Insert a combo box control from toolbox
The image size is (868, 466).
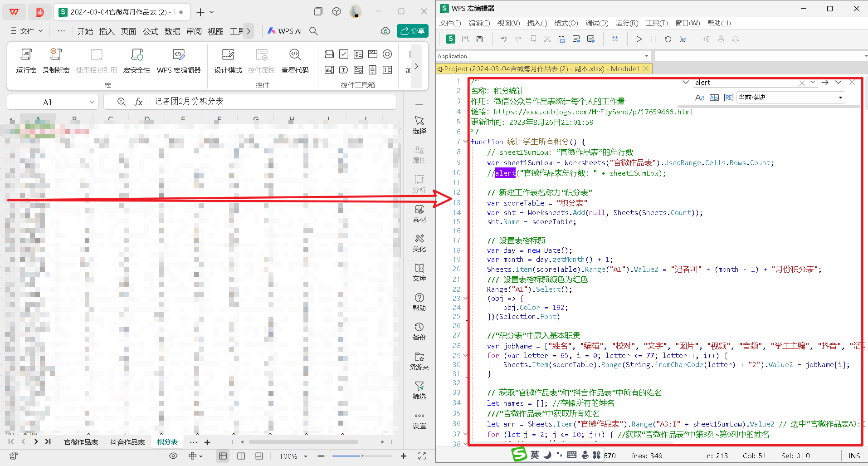click(x=373, y=54)
